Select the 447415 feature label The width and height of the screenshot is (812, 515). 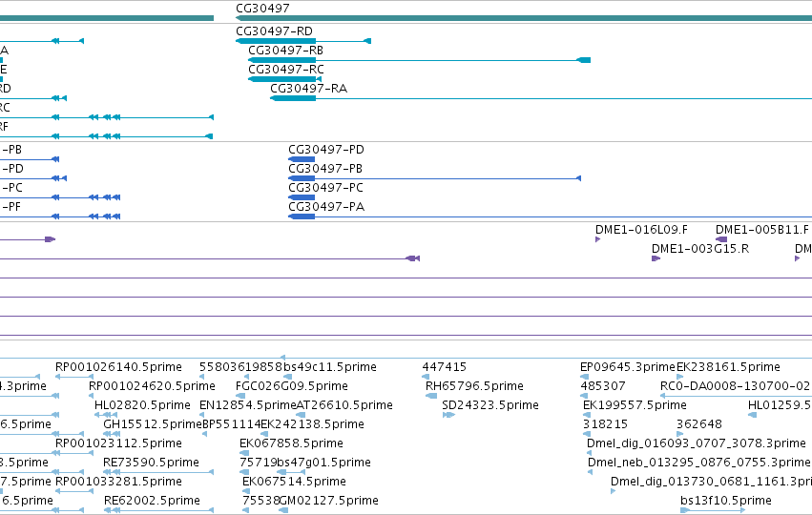click(445, 367)
